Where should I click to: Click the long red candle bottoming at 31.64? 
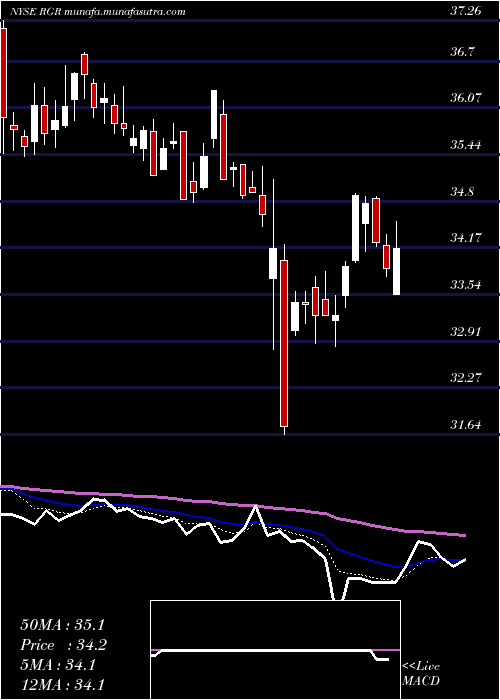(284, 343)
